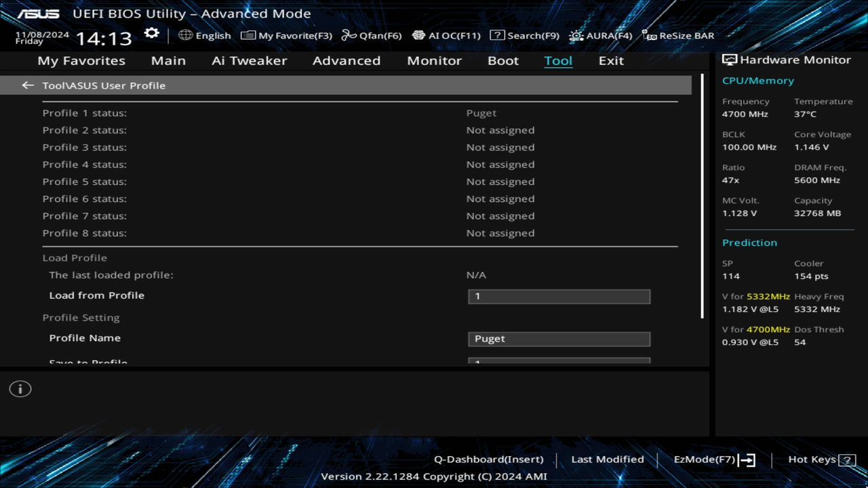This screenshot has width=868, height=488.
Task: Click the EzMode(F7) switch icon
Action: [x=747, y=460]
